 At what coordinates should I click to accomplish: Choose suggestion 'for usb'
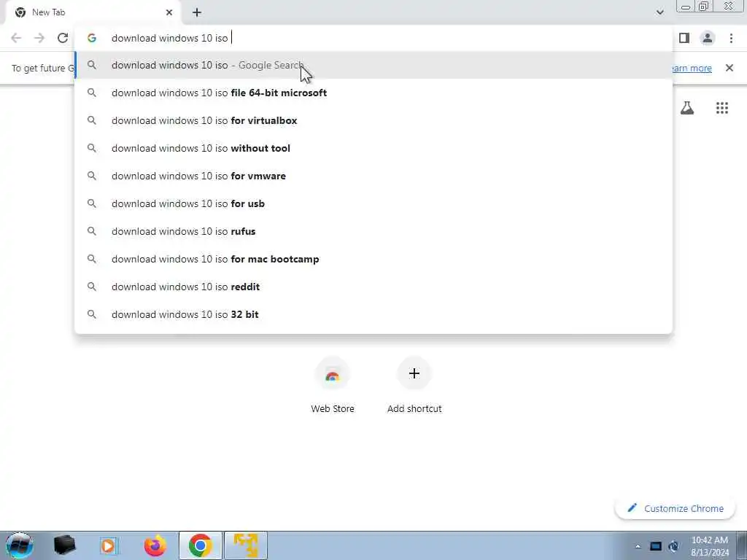[373, 203]
